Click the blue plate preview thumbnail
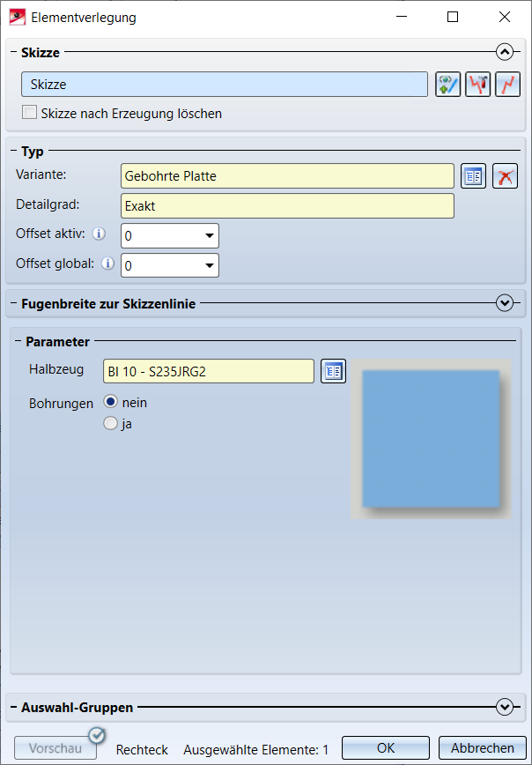 click(x=431, y=439)
